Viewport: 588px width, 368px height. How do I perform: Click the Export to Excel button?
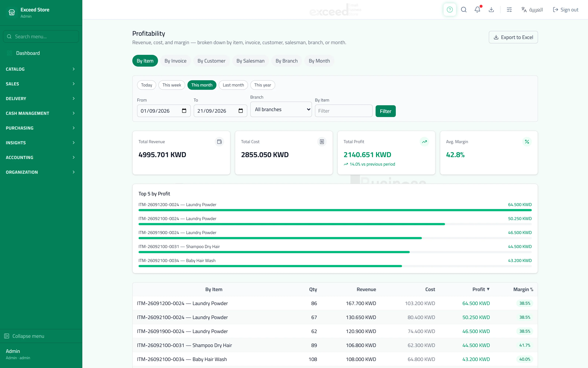pyautogui.click(x=513, y=37)
